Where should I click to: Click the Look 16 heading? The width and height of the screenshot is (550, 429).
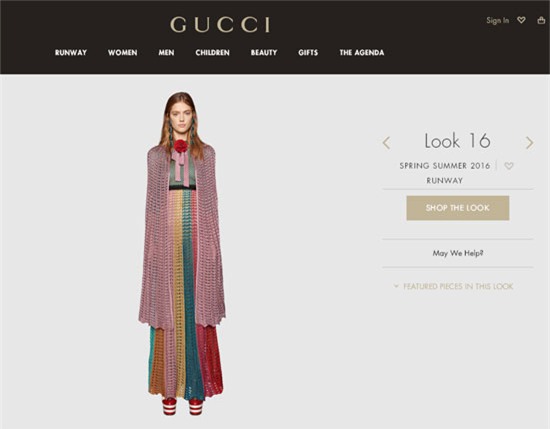[457, 141]
